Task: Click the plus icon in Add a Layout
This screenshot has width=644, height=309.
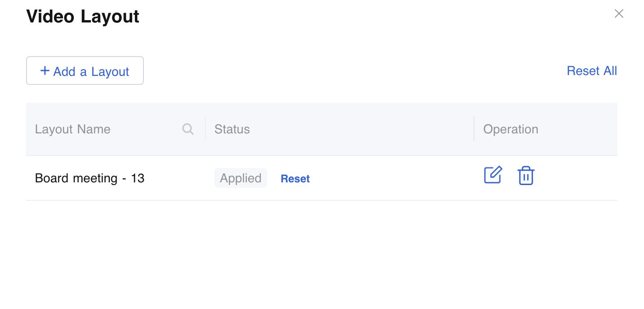Action: click(45, 71)
